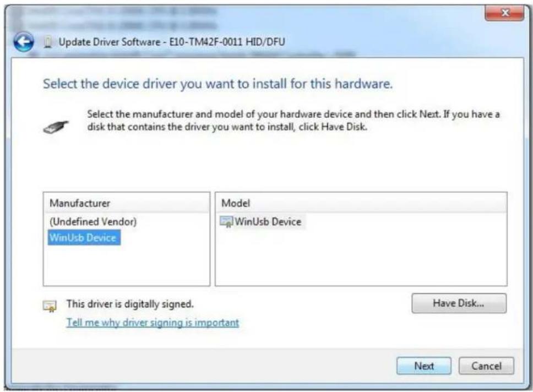The image size is (533, 392).
Task: Click the signed driver certificate icon
Action: tap(50, 306)
